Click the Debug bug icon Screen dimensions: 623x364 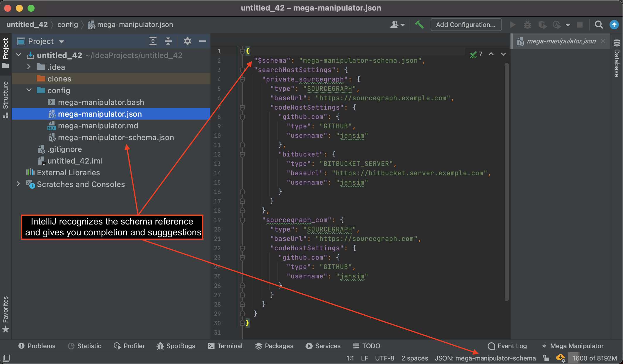tap(527, 25)
